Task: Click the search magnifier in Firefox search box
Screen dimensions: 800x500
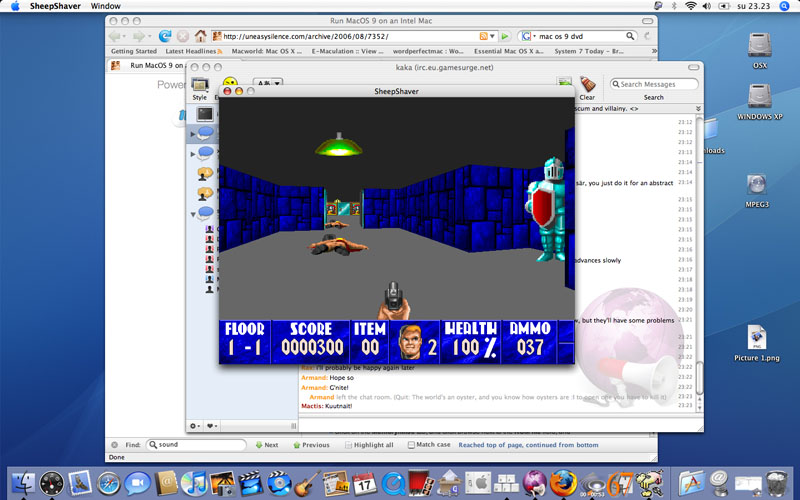Action: (630, 36)
